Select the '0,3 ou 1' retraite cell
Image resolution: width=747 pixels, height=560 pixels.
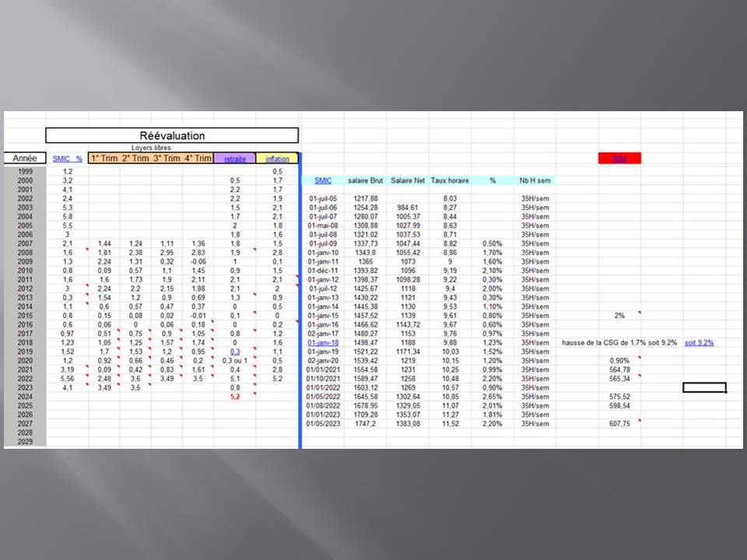click(x=235, y=360)
